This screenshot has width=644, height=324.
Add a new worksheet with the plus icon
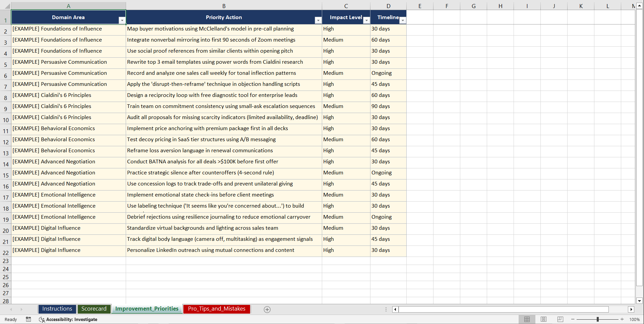pyautogui.click(x=267, y=309)
